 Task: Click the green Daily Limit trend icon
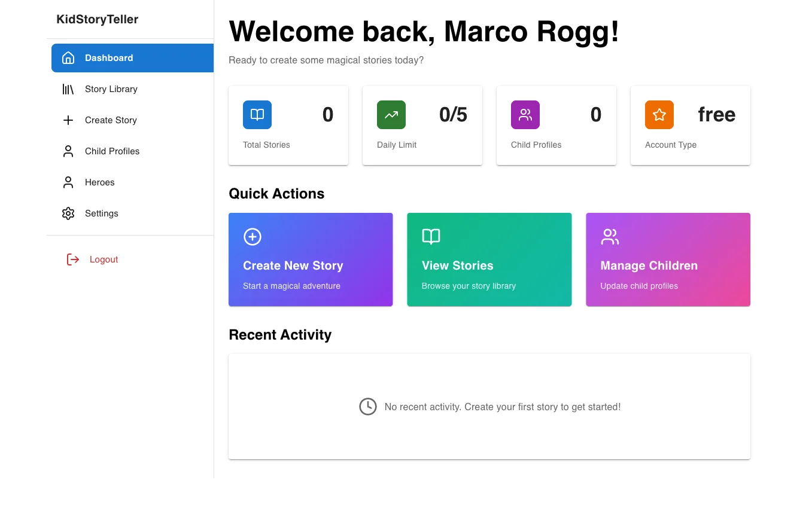(391, 115)
